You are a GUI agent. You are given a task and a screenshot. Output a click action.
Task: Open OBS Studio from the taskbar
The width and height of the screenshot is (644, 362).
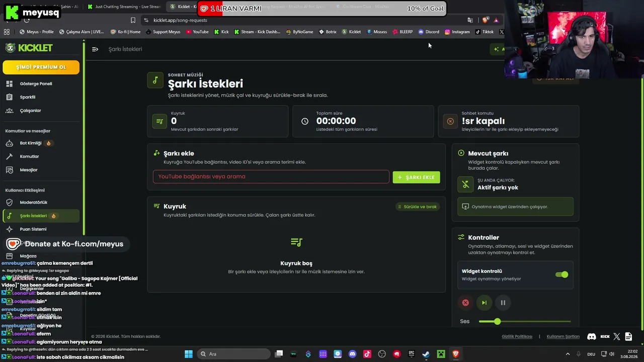coord(382,354)
